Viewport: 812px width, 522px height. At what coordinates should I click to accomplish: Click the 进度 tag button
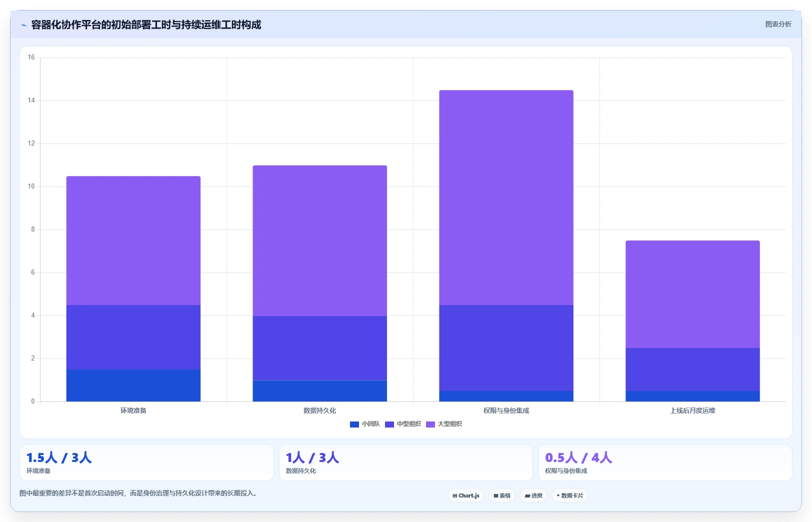[x=533, y=495]
